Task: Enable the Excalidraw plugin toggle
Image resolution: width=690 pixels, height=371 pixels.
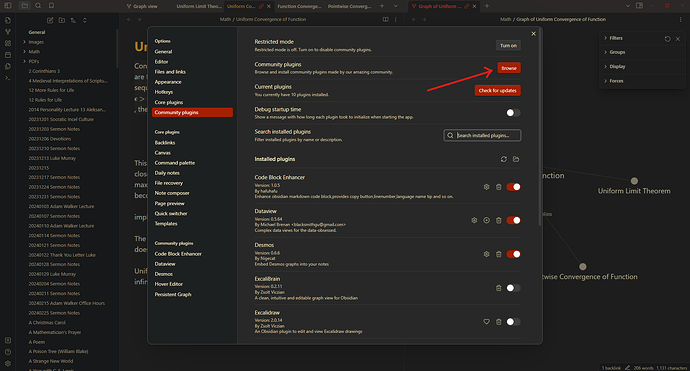Action: 513,322
